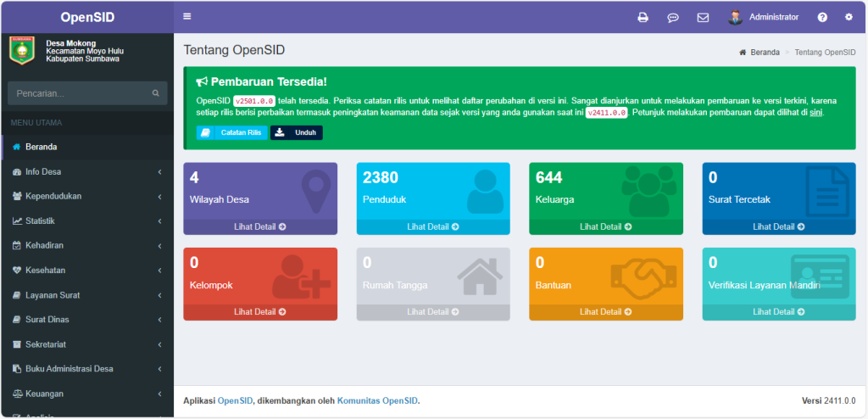Image resolution: width=868 pixels, height=419 pixels.
Task: Click Lihat Detail on Verifikasi Layanan Mandiri card
Action: tap(779, 312)
